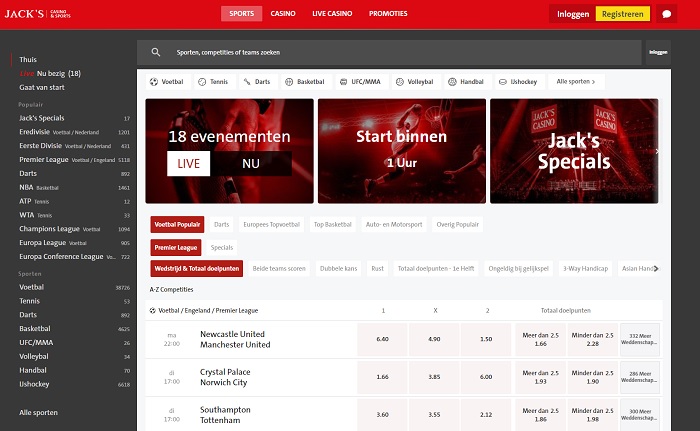Open Alle sporten chevron chip

click(x=576, y=82)
